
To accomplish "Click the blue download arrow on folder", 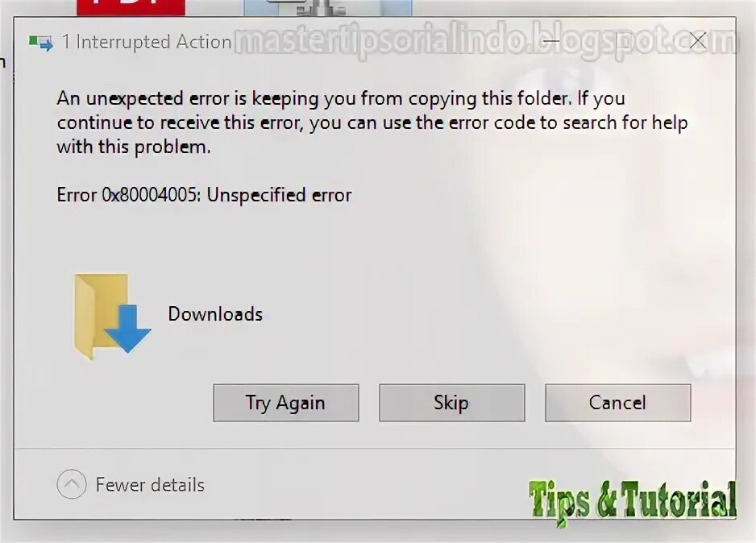I will [128, 328].
